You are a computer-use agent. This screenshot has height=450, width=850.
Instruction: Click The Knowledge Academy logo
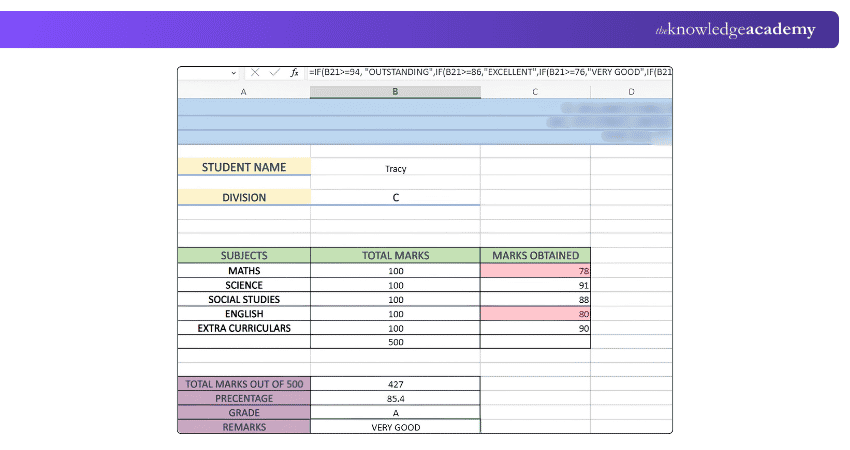(735, 30)
